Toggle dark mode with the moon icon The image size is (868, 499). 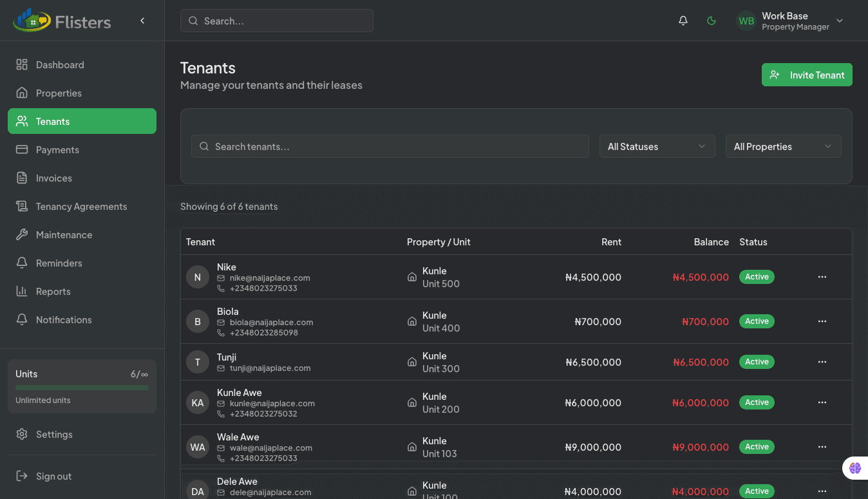pos(712,21)
